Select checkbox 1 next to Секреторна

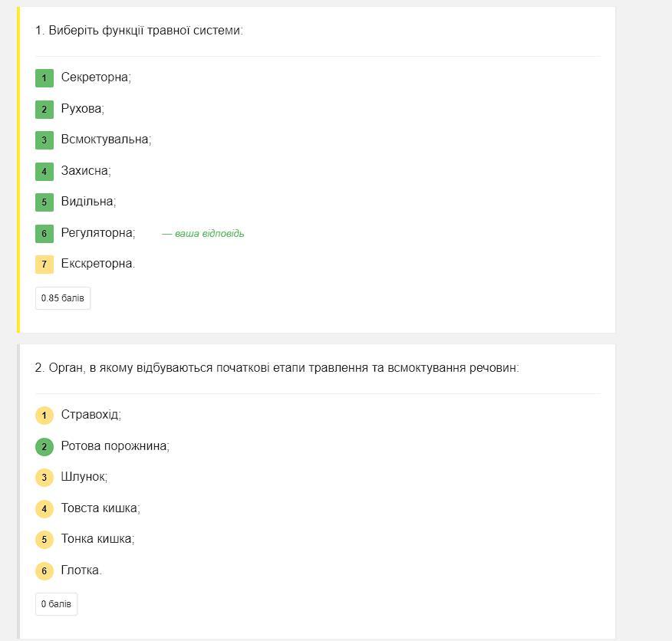[x=44, y=78]
